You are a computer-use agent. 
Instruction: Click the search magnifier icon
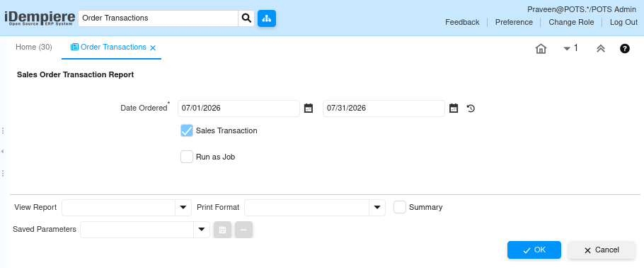tap(246, 18)
